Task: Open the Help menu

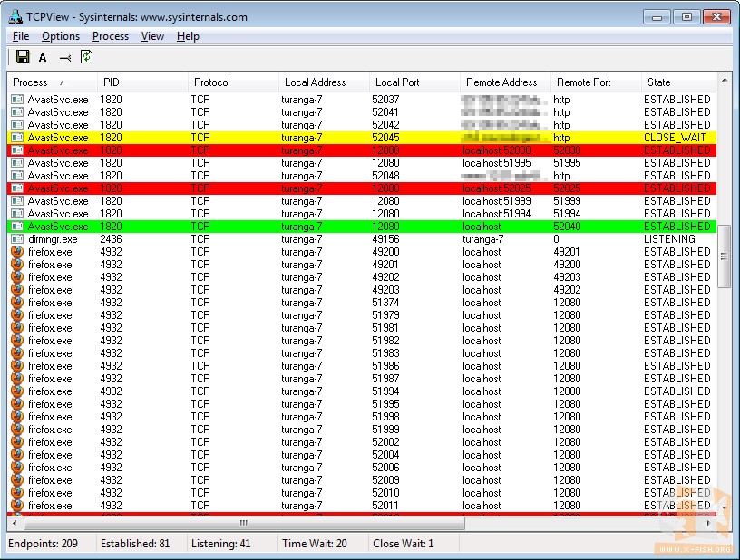Action: (188, 36)
